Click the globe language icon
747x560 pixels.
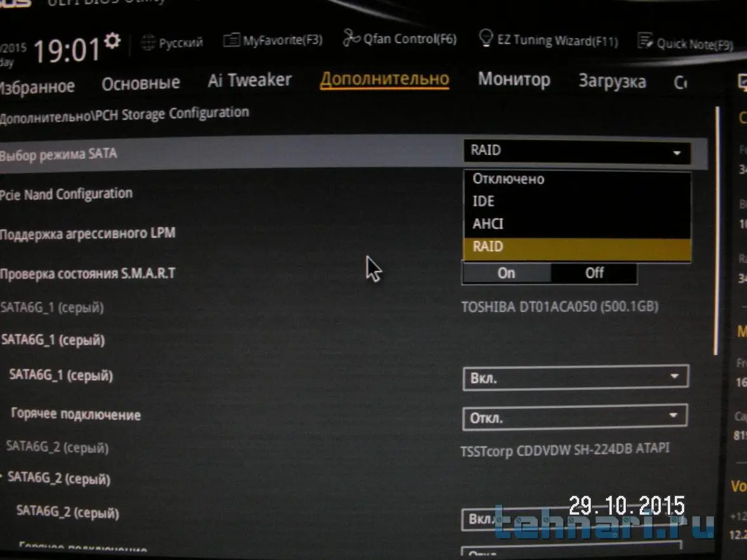[x=148, y=42]
